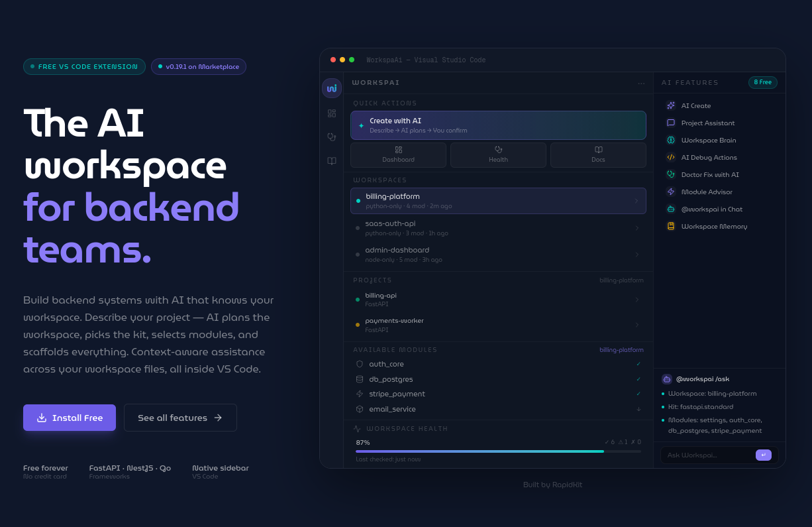Toggle the checkmark next to auth_core module
The image size is (812, 527).
point(638,364)
